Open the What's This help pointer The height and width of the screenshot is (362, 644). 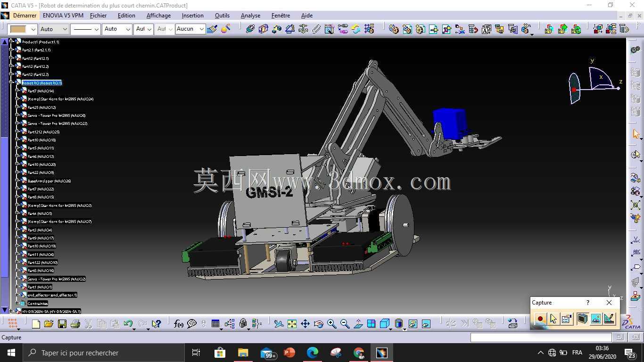(x=157, y=324)
